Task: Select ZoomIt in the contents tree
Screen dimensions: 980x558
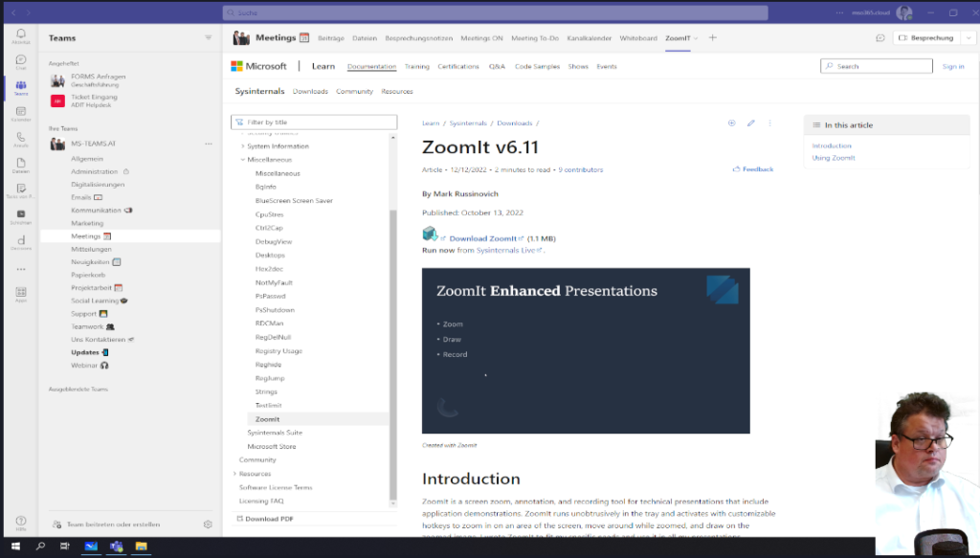Action: tap(267, 419)
